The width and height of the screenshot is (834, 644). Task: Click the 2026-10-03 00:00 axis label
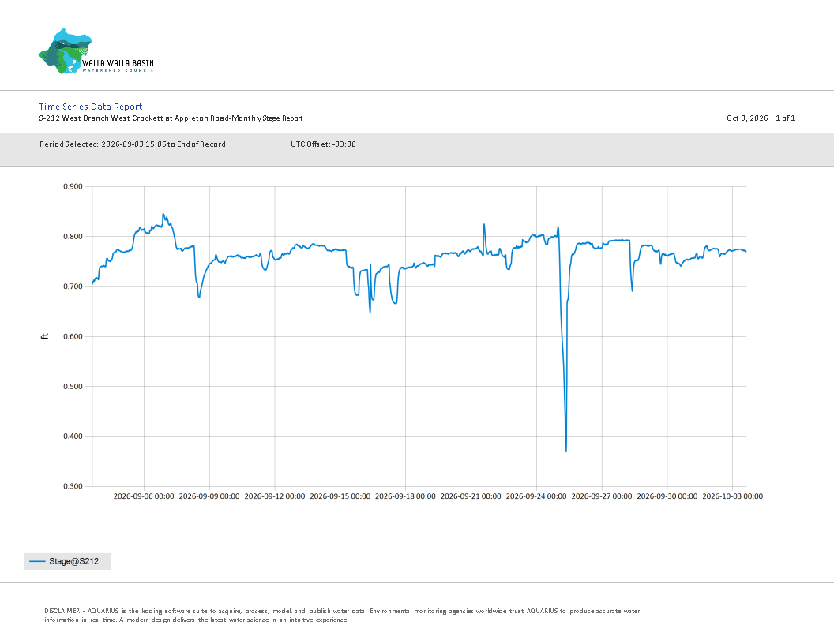[x=732, y=496]
